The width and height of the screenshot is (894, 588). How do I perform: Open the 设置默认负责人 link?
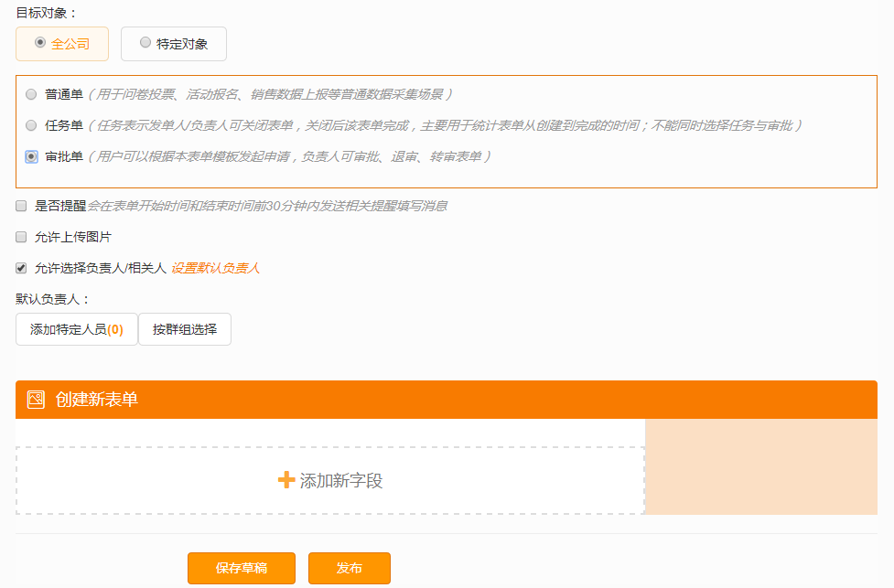(216, 268)
